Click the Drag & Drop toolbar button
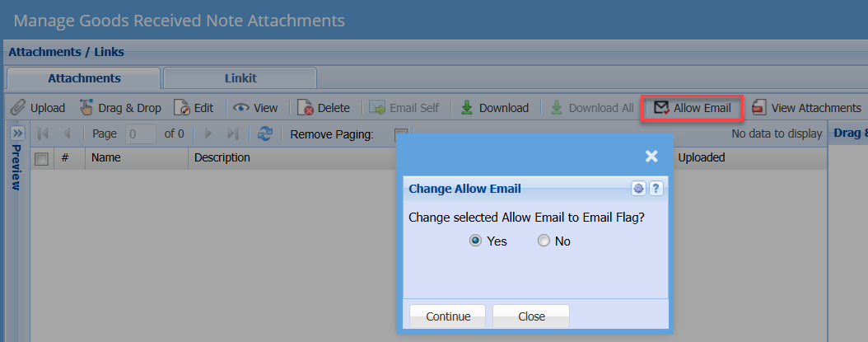868x342 pixels. pos(120,108)
